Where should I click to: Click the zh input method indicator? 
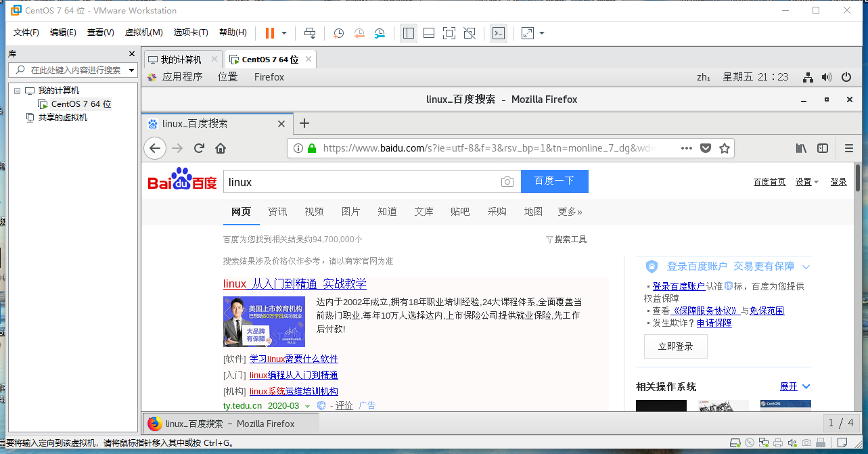point(704,77)
